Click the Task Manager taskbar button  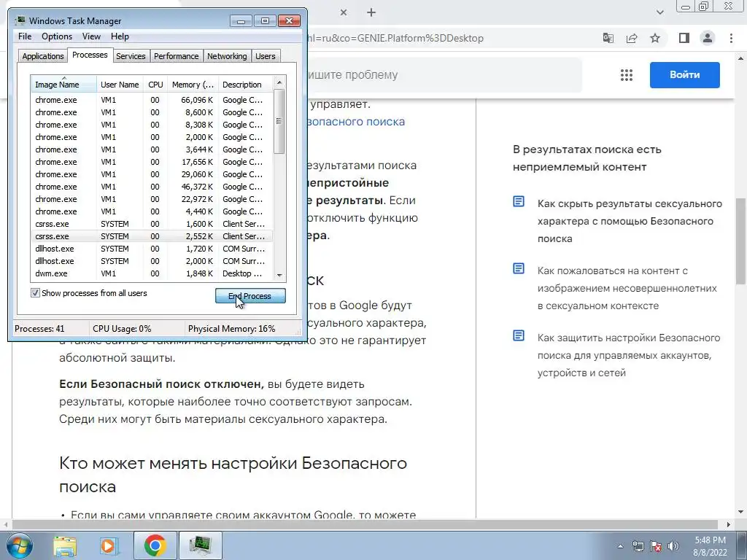pos(200,545)
